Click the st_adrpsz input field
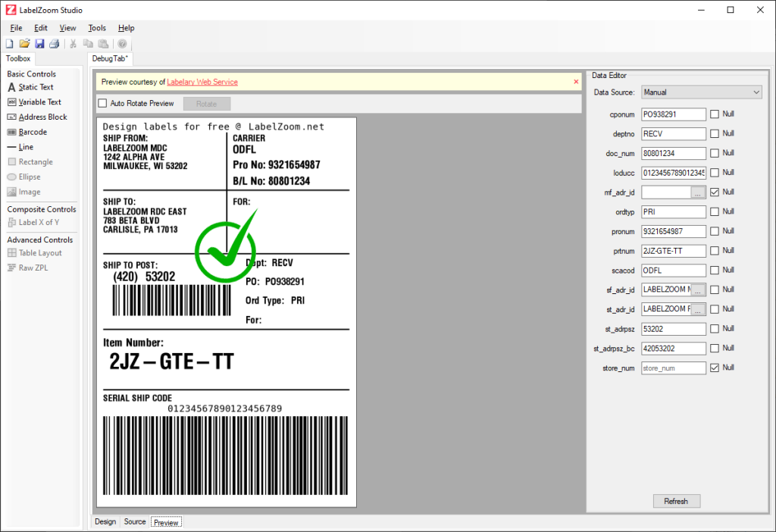Screen dimensions: 776x532 point(673,329)
